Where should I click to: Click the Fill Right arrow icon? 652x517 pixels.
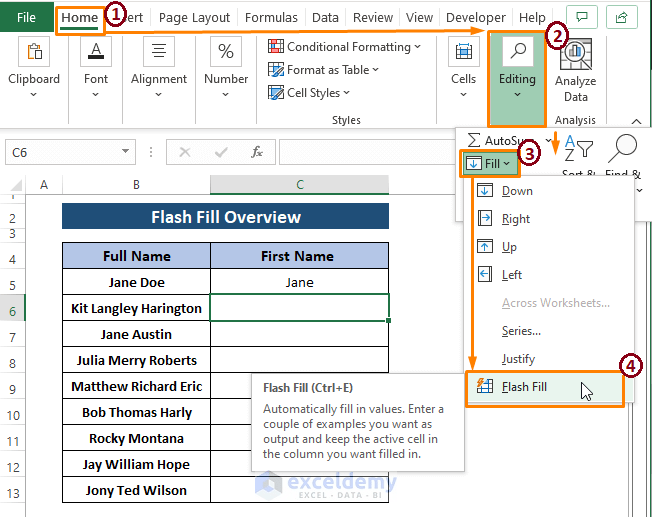pyautogui.click(x=485, y=218)
